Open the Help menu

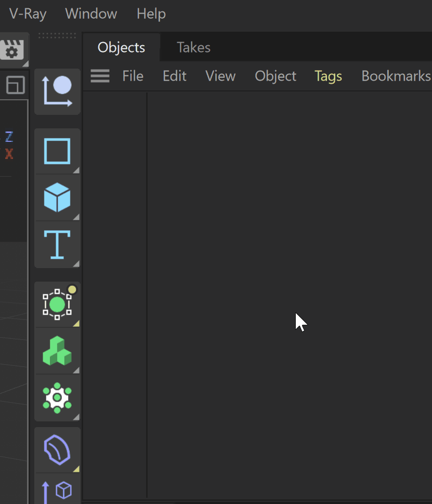pyautogui.click(x=151, y=14)
